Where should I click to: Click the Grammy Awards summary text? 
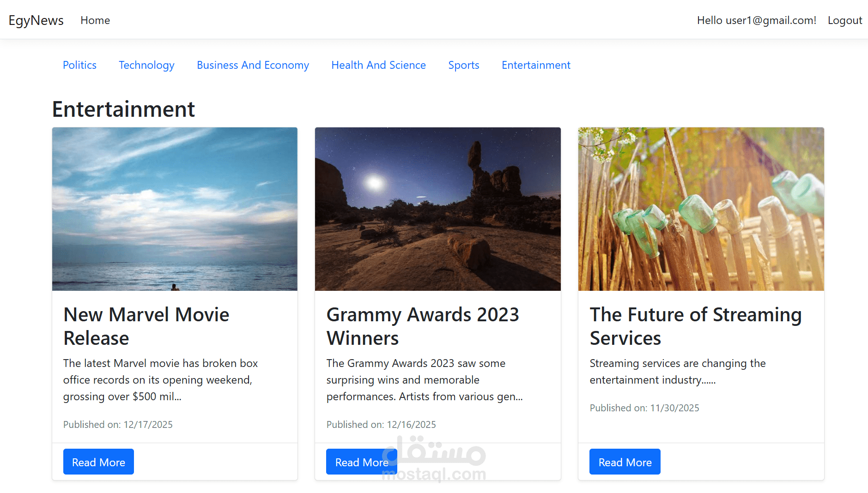pyautogui.click(x=425, y=380)
